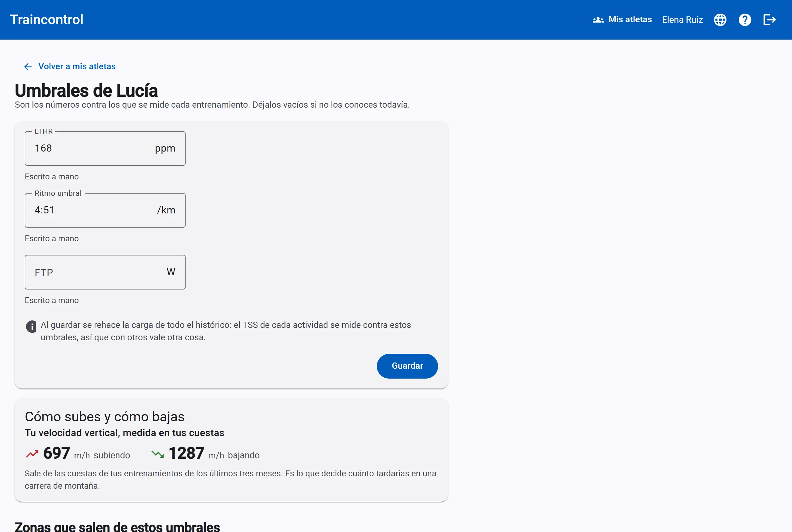Click the info icon beside save notice
The width and height of the screenshot is (792, 532).
click(31, 326)
